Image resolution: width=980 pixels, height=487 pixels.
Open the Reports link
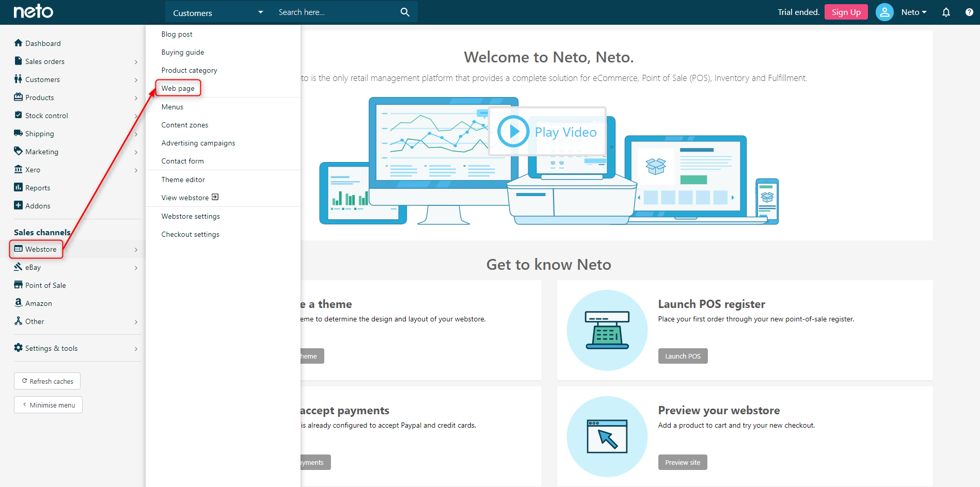coord(38,188)
